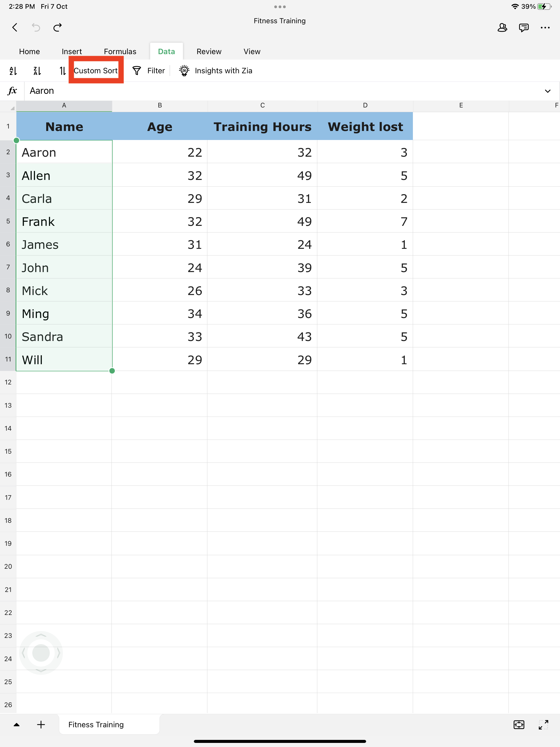Open the comments icon

pyautogui.click(x=524, y=28)
